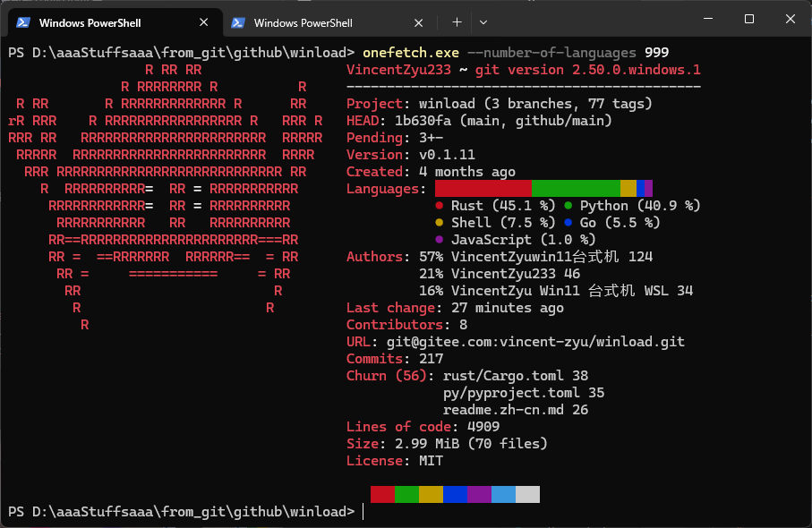Click the Version value 'v0.1.11'
This screenshot has width=812, height=528.
point(447,155)
